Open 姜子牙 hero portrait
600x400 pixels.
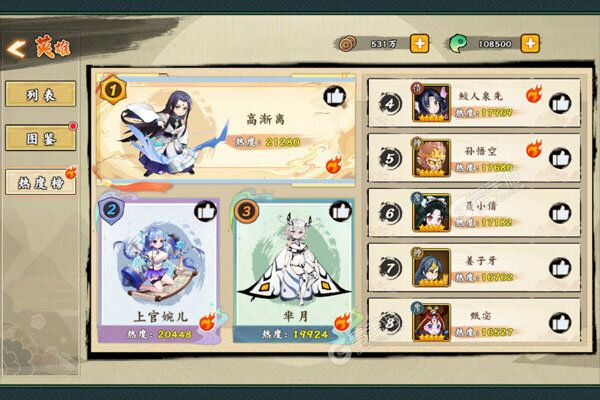click(x=431, y=268)
